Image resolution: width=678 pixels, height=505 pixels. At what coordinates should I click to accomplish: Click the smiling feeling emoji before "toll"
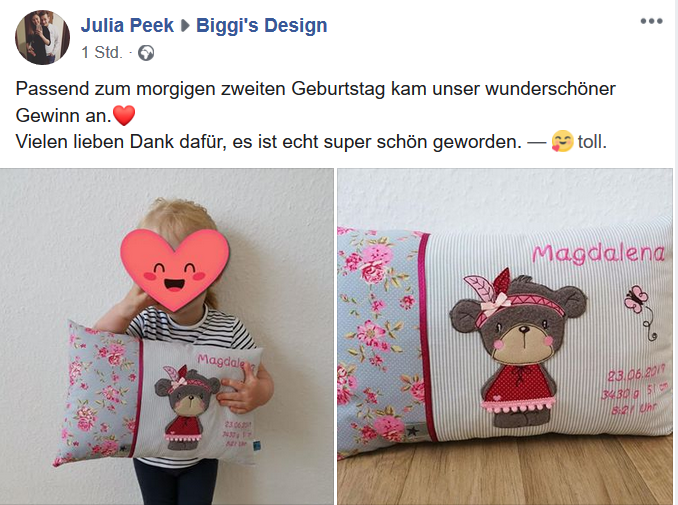point(563,141)
